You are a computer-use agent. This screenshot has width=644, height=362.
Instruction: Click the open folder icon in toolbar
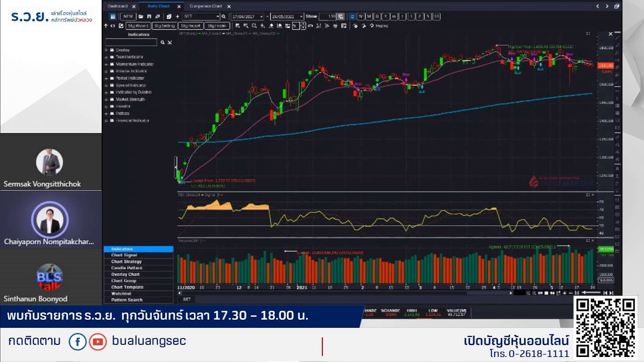click(x=141, y=16)
